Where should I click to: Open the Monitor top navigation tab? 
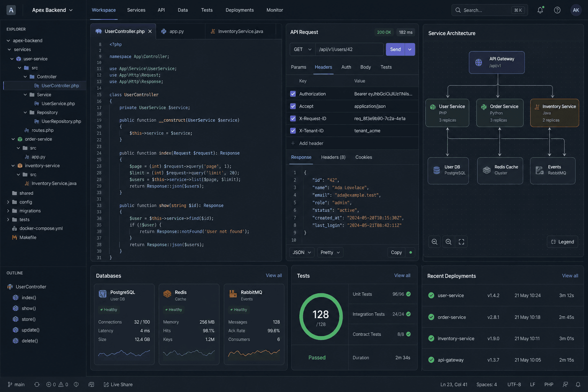point(275,10)
